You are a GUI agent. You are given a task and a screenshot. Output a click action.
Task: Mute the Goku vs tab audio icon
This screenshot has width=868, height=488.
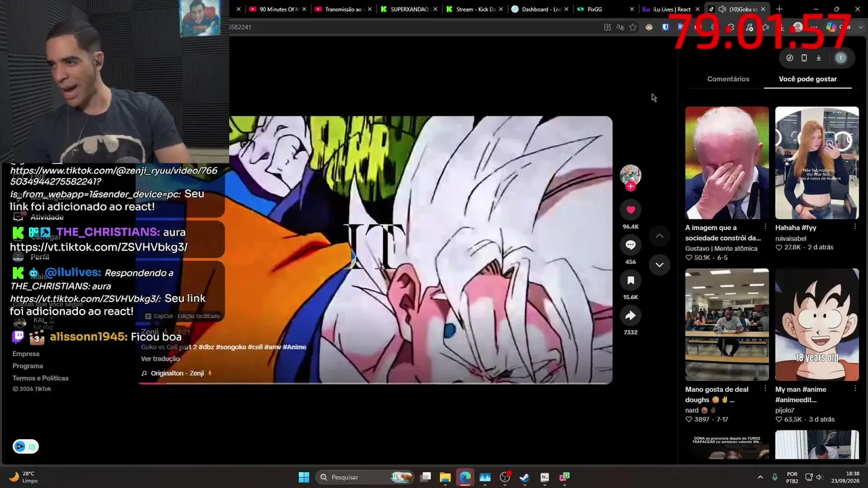tap(722, 9)
